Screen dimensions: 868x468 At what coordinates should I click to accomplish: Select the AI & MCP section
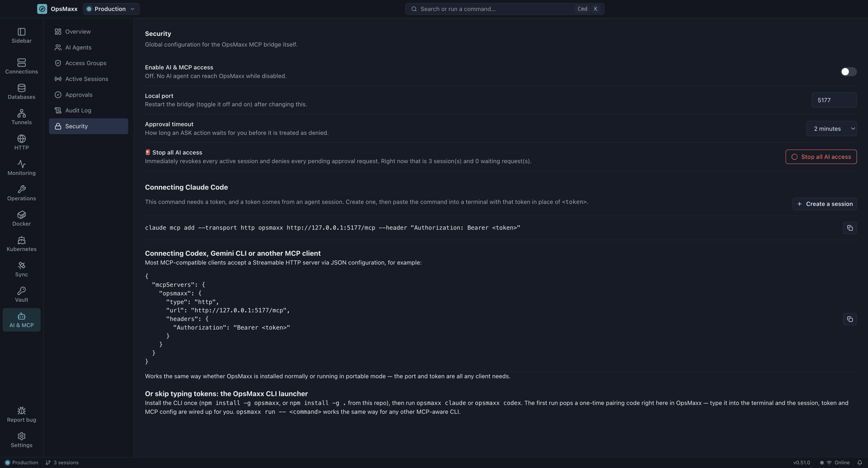click(21, 320)
